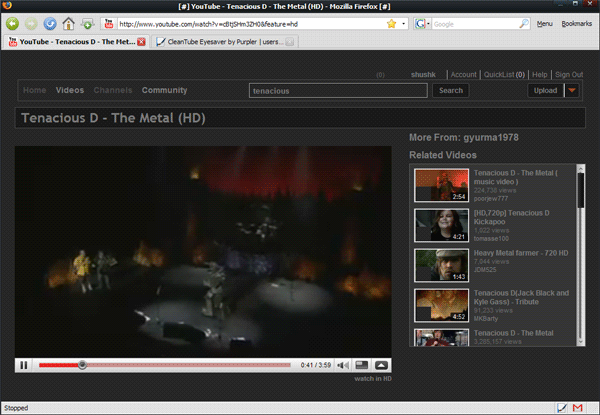Open the JDM525 uploader link
This screenshot has height=415, width=600.
pyautogui.click(x=485, y=270)
